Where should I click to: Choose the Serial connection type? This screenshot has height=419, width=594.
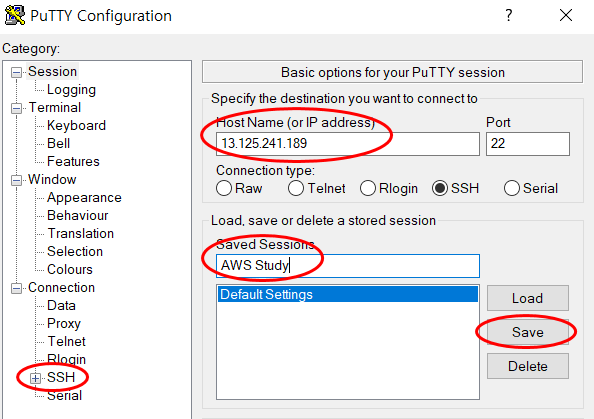511,188
